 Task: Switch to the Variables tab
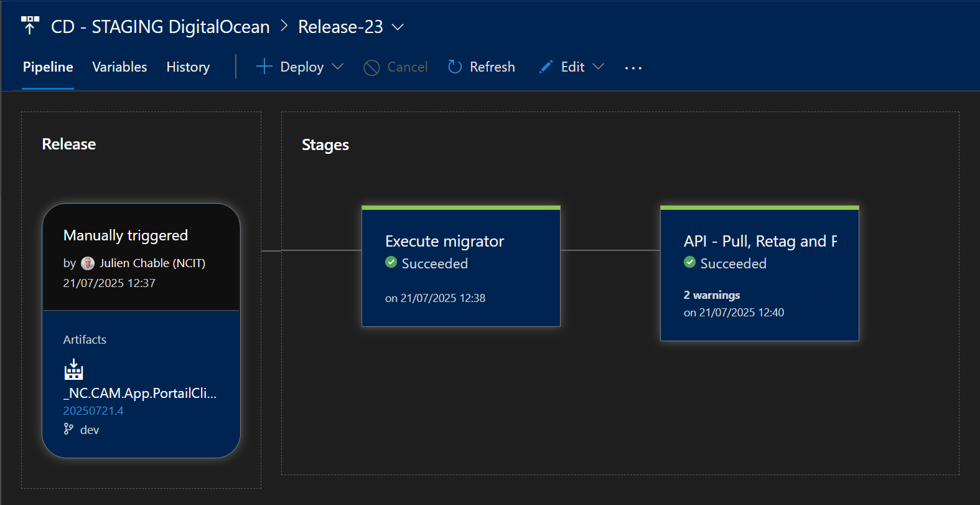(119, 67)
